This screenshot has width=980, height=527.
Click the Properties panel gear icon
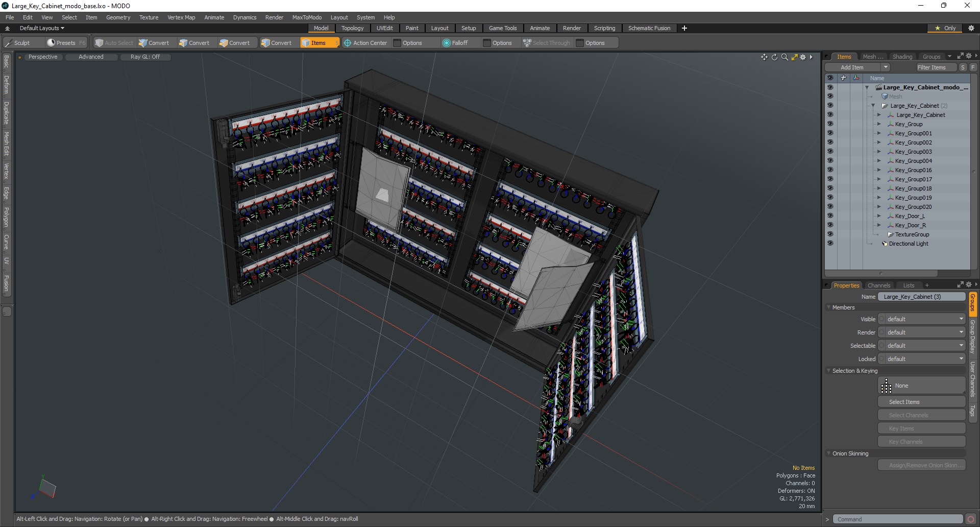(x=969, y=285)
